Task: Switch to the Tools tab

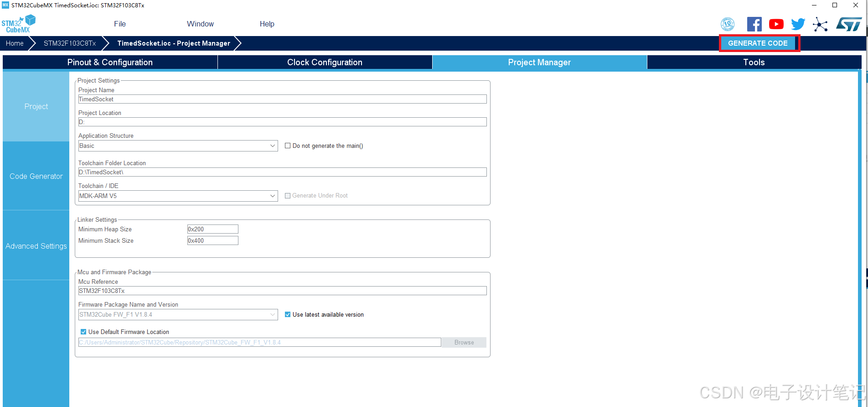Action: [754, 62]
